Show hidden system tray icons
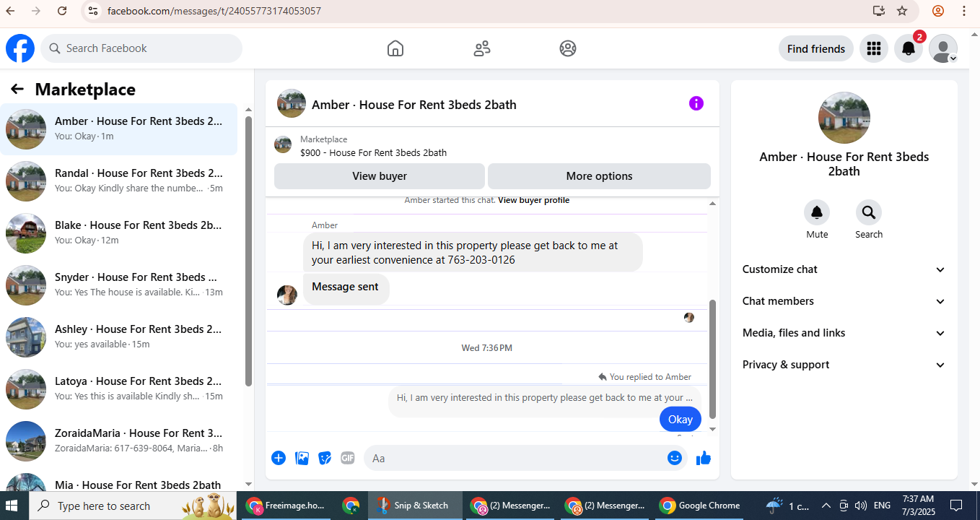 pos(826,506)
